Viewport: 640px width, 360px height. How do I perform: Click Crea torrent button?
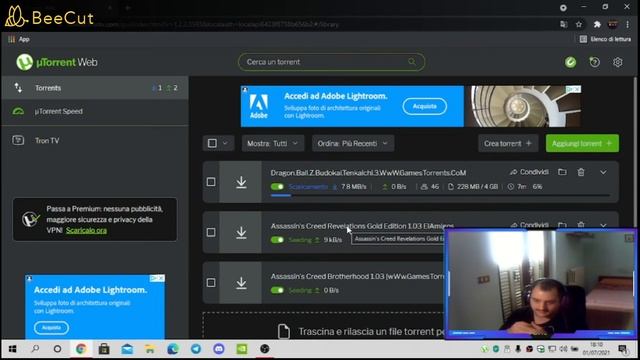pyautogui.click(x=508, y=143)
